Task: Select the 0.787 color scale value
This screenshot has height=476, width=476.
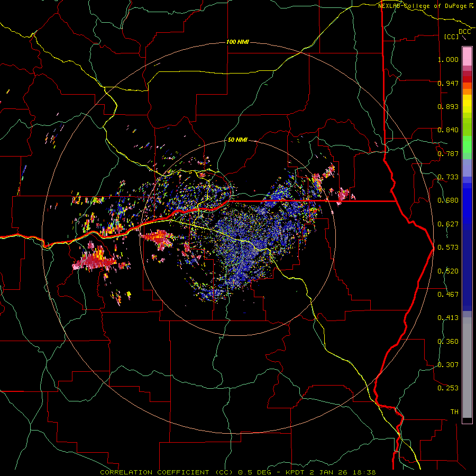Action: point(448,153)
